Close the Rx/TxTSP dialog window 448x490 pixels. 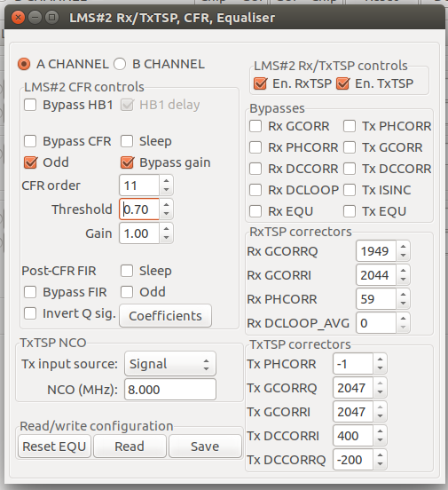point(18,18)
